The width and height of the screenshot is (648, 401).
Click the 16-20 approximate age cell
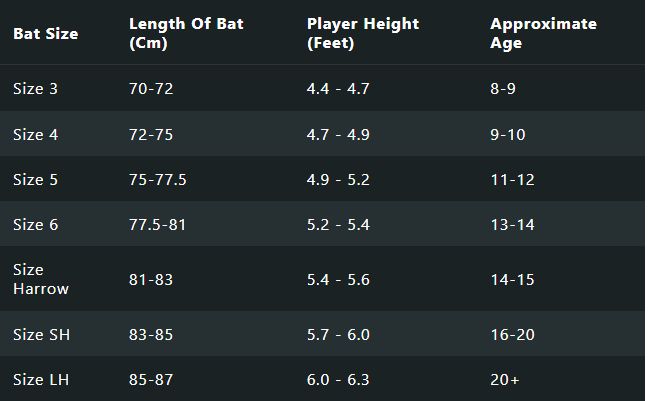510,334
